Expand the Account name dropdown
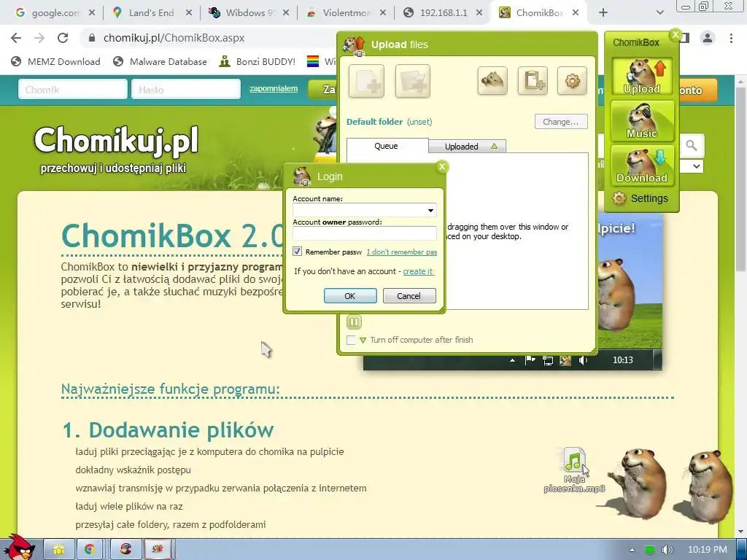The image size is (747, 560). pos(430,211)
